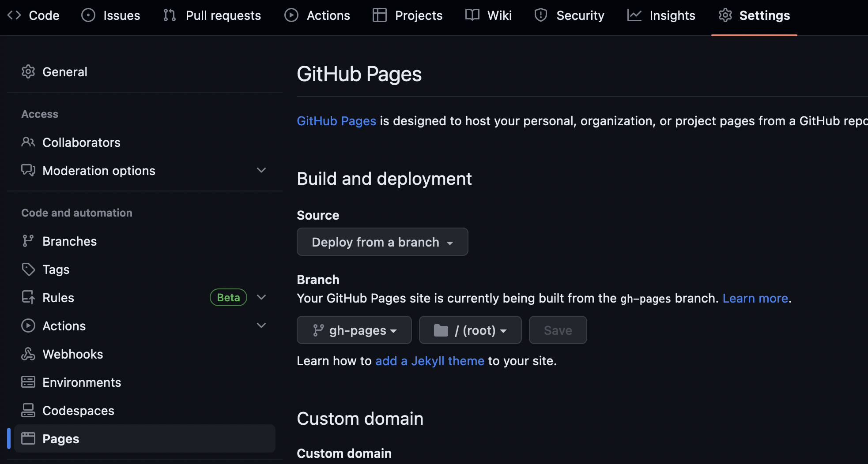Click the Webhooks icon
868x464 pixels.
point(28,354)
